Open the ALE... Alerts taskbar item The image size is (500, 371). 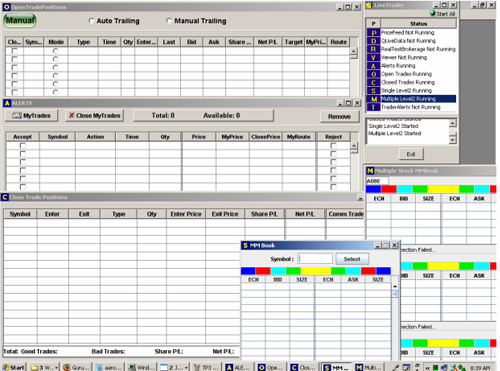(238, 367)
